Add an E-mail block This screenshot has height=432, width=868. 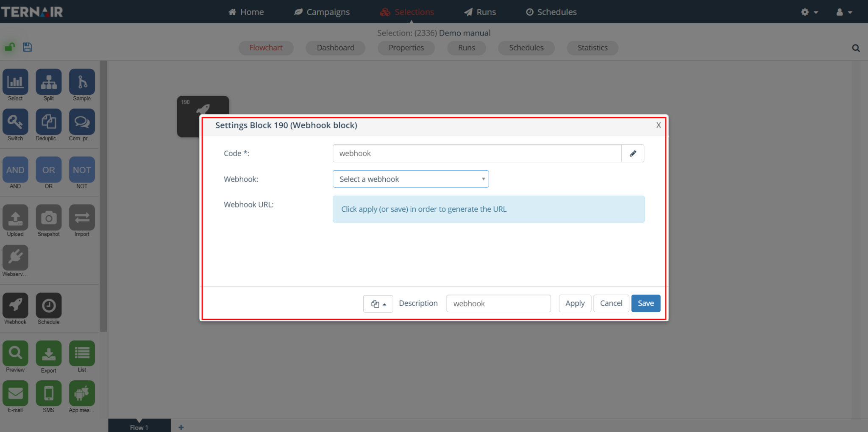point(15,393)
